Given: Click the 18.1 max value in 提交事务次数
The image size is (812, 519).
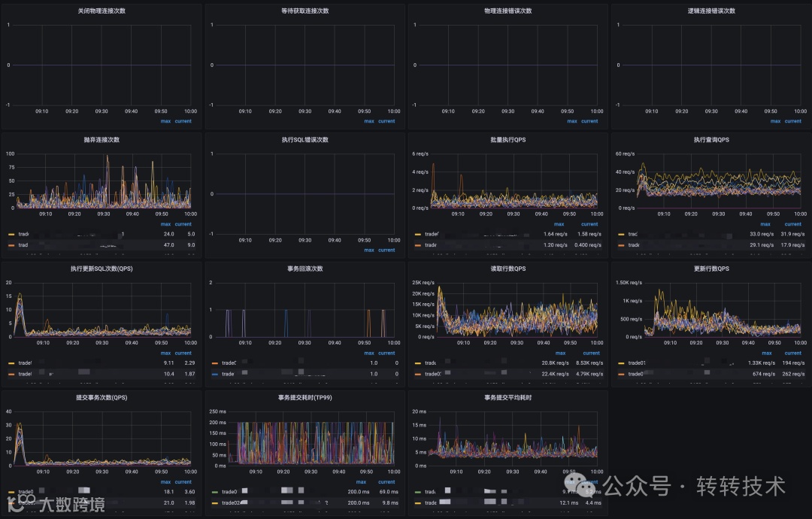Looking at the screenshot, I should point(169,492).
